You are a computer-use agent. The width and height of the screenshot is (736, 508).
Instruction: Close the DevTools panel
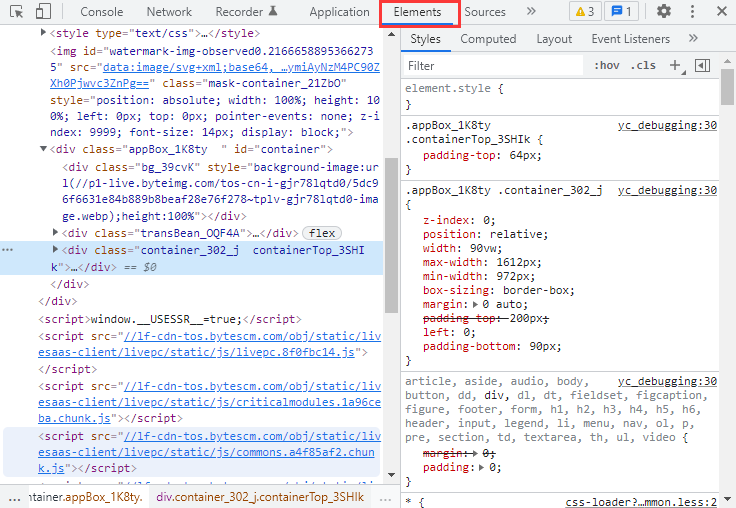[x=722, y=11]
